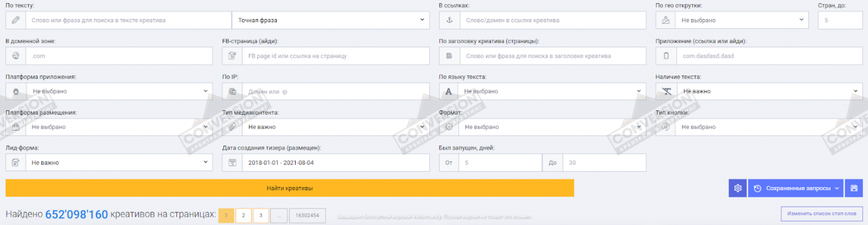Click the settings gear icon button
The width and height of the screenshot is (868, 225).
737,188
